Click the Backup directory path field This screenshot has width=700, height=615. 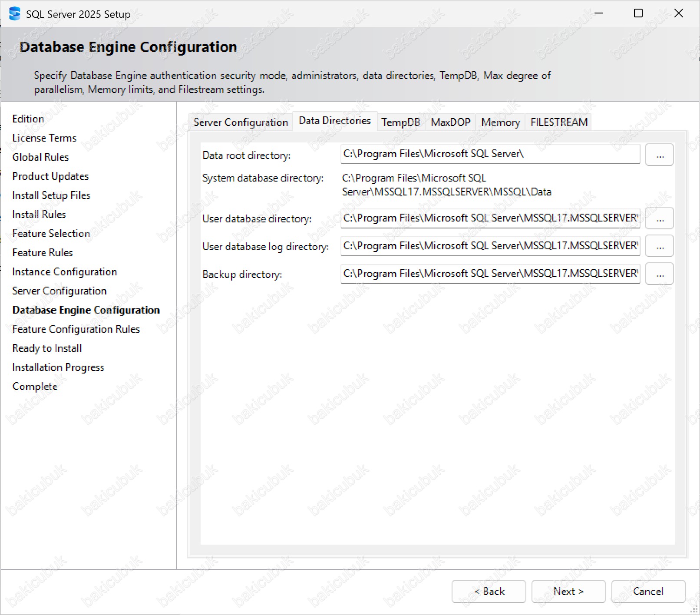(x=490, y=274)
